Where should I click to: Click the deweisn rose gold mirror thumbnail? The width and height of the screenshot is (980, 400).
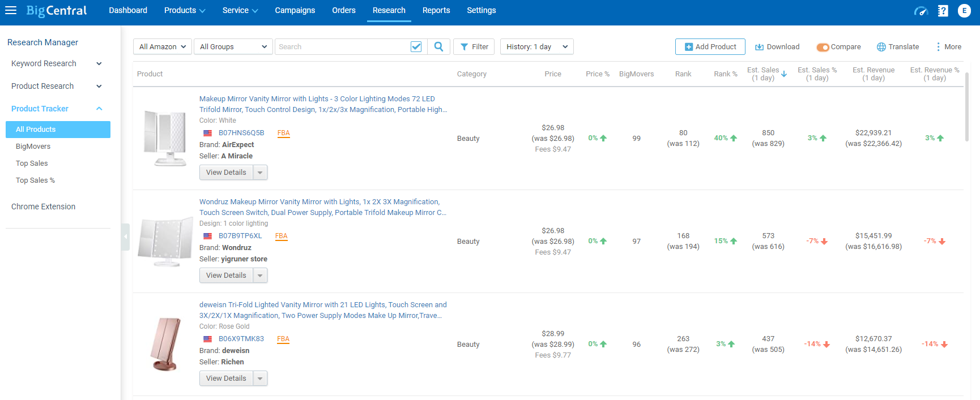pos(167,344)
